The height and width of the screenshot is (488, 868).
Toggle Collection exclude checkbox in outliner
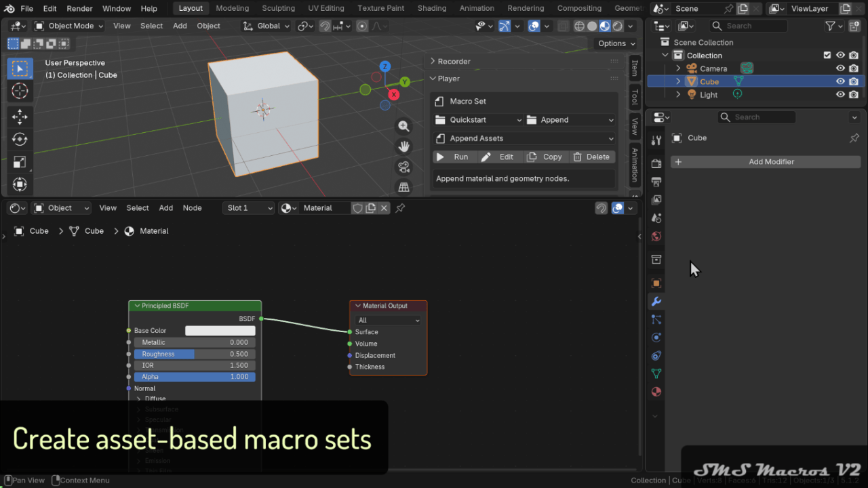pos(827,56)
